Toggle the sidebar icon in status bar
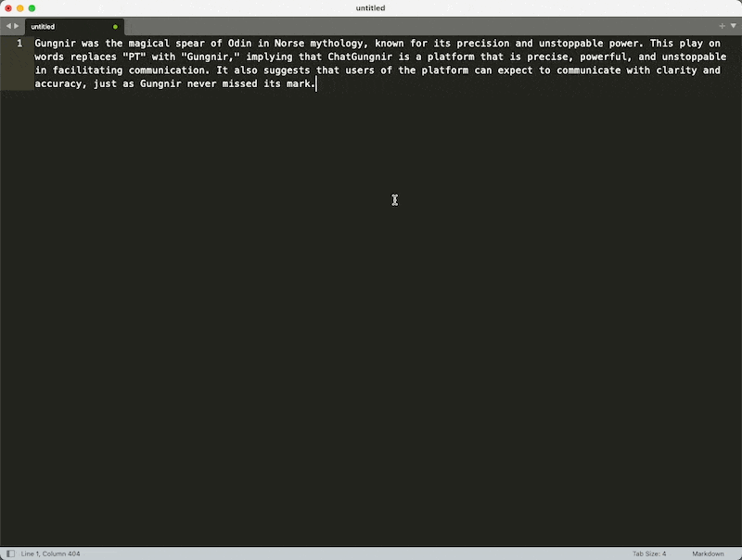The width and height of the screenshot is (742, 560). 10,554
